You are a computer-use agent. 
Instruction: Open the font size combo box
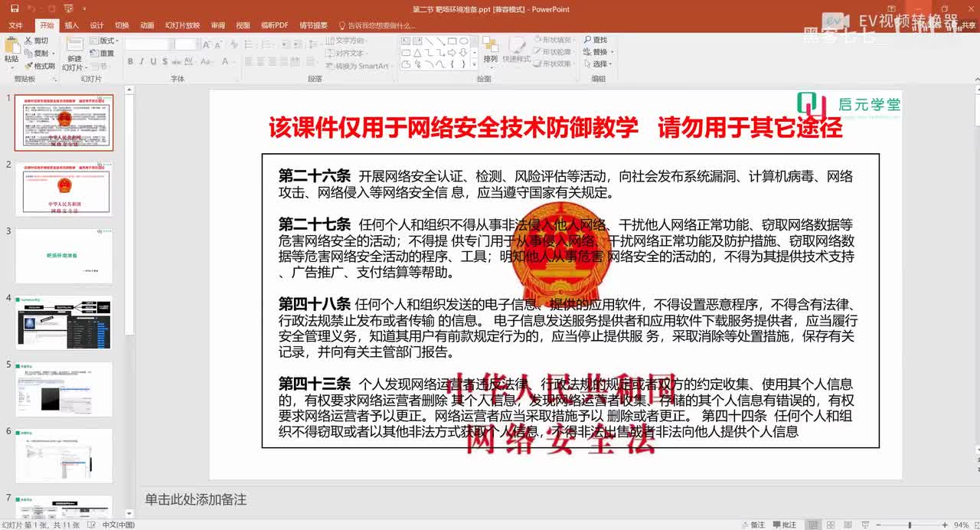pos(186,44)
